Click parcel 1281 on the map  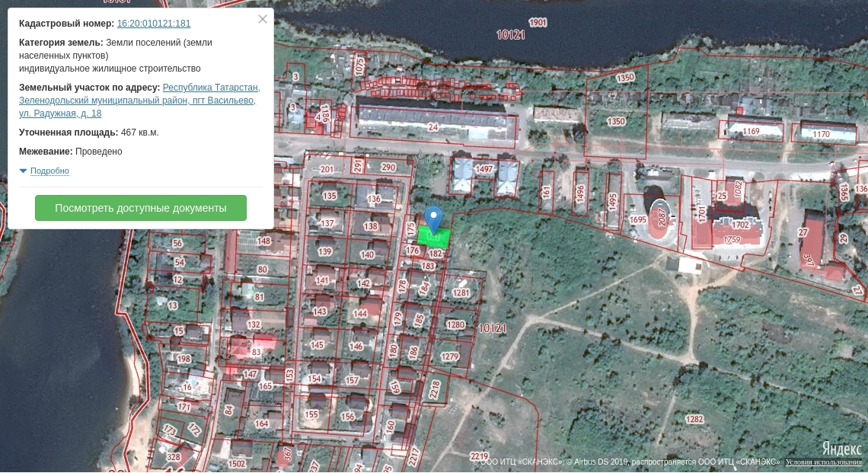[461, 292]
